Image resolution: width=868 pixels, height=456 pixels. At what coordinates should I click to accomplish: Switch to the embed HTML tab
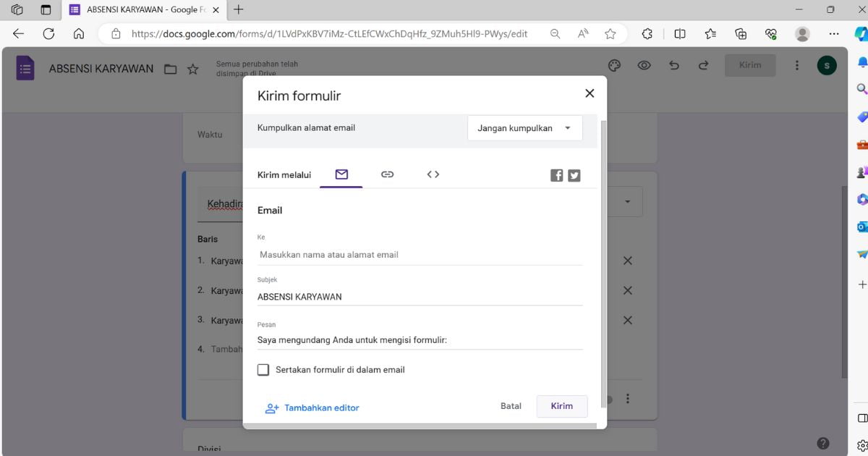click(x=433, y=174)
